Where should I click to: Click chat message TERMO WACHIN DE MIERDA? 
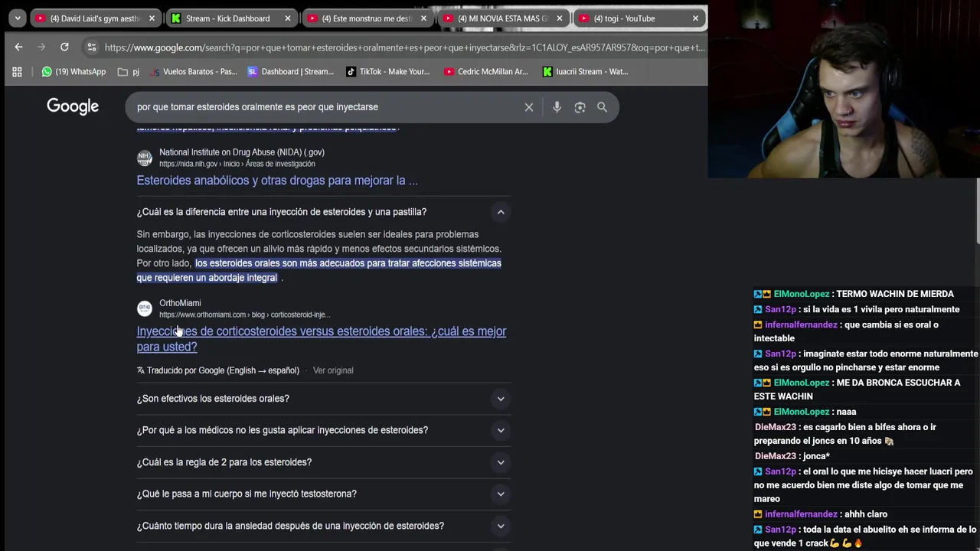[895, 294]
